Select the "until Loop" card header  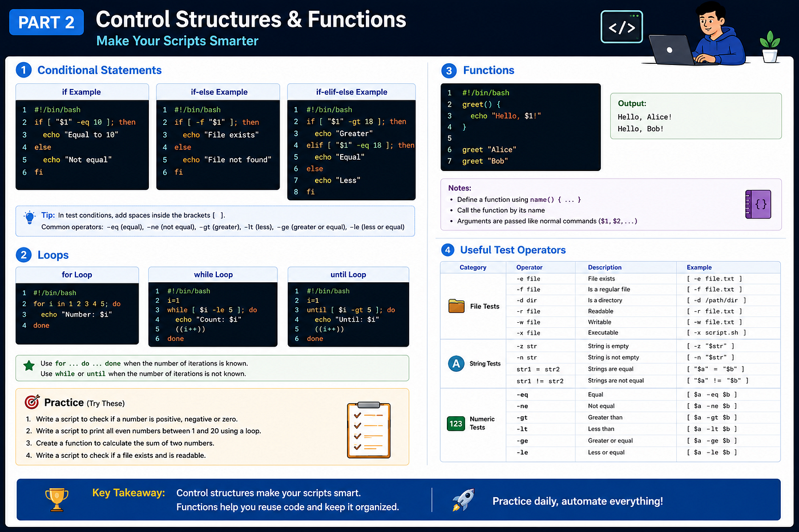tap(348, 275)
